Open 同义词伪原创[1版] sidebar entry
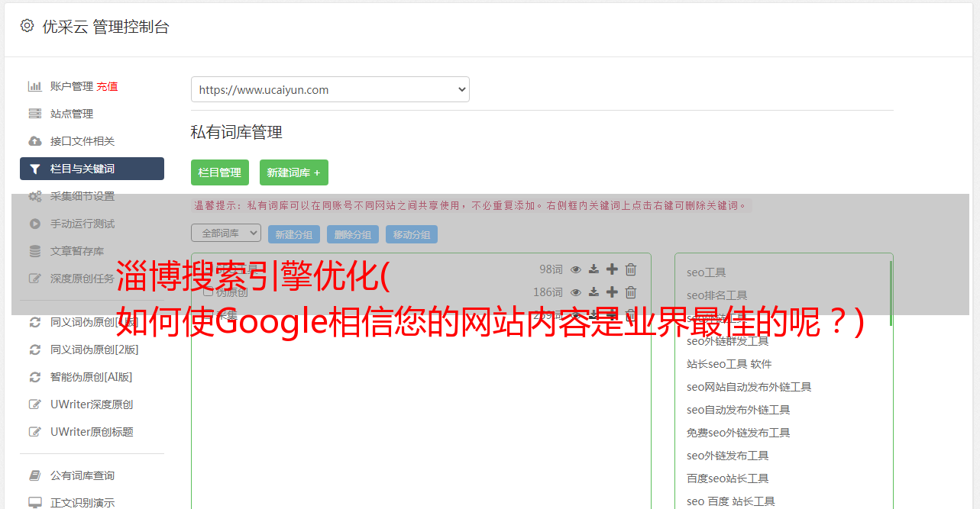 95,322
